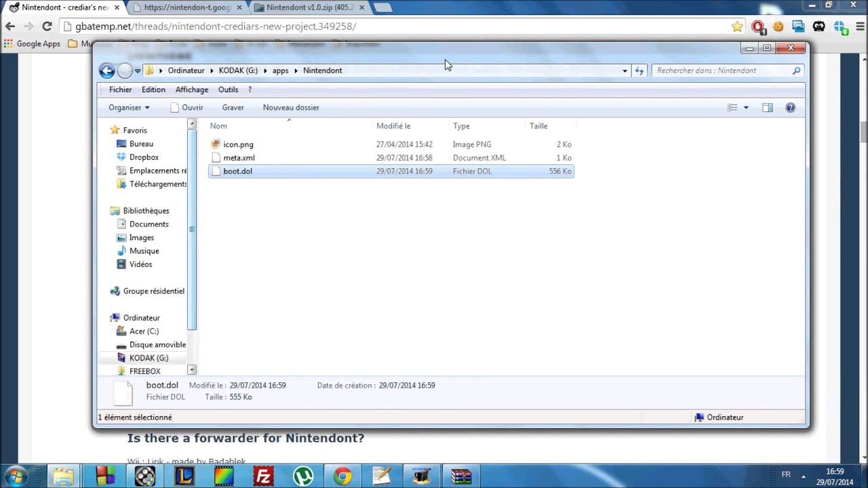
Task: Select Groupe résidentiel in the sidebar
Action: tap(153, 291)
